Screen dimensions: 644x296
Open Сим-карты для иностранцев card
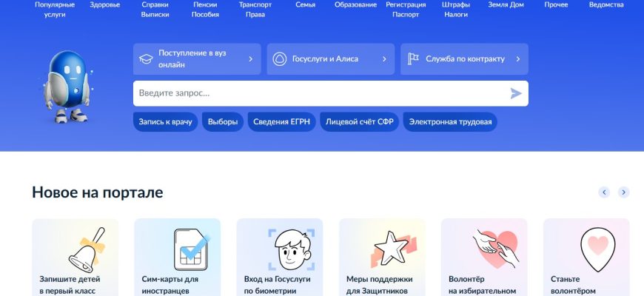[178, 258]
